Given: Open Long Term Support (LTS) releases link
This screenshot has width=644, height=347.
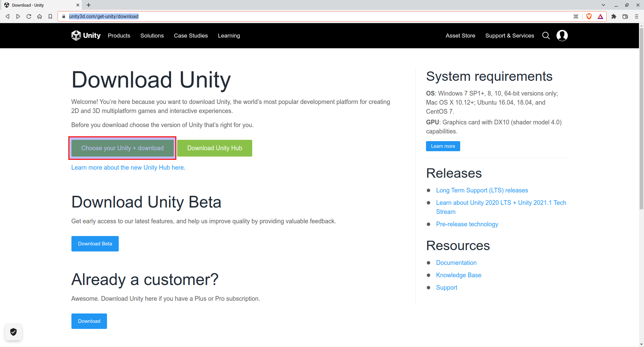Looking at the screenshot, I should [482, 190].
